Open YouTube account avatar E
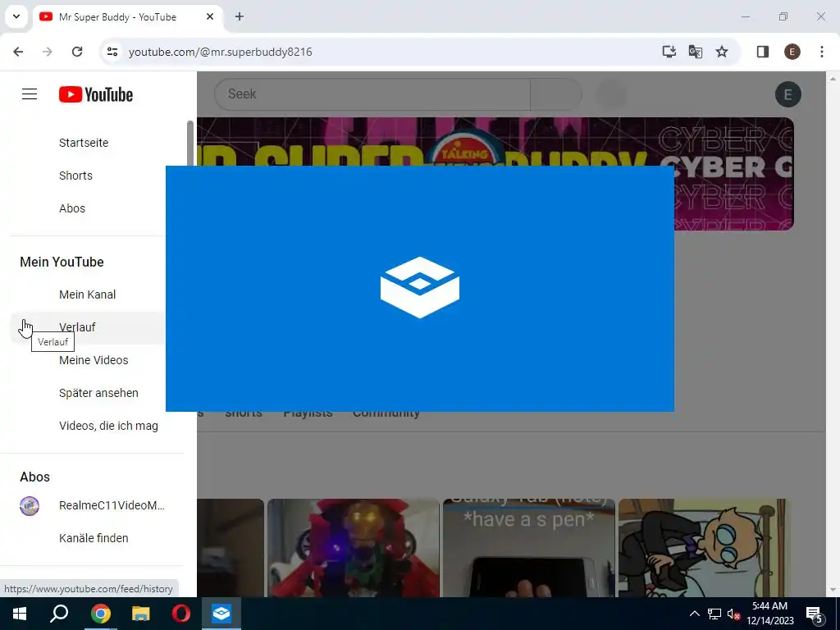Screen dimensions: 840x630 (788, 94)
